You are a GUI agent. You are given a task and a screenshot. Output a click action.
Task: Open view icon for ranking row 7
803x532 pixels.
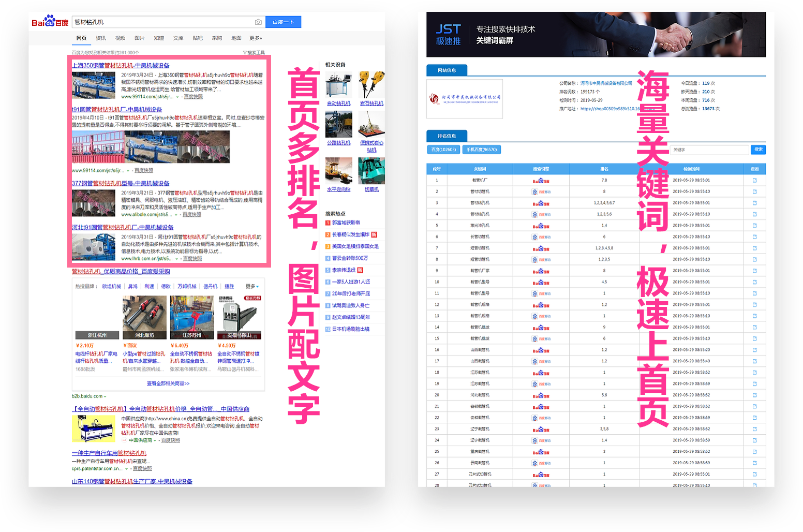coord(754,248)
